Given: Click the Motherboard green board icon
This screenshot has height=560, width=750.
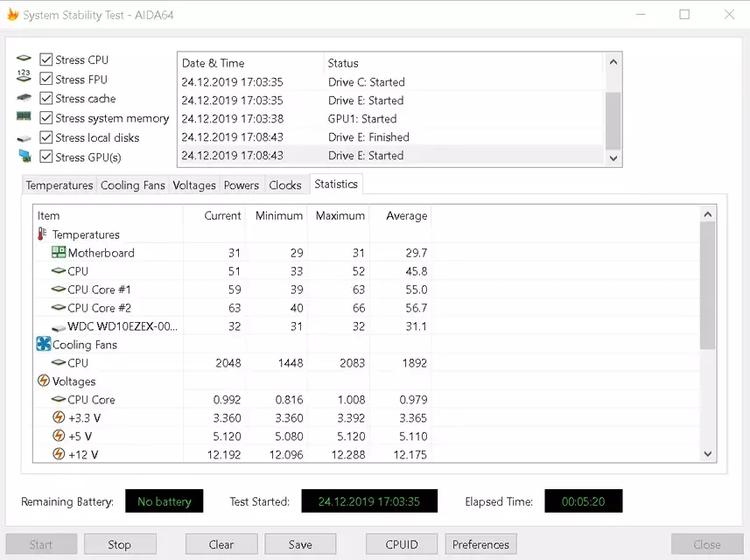Looking at the screenshot, I should pos(59,252).
